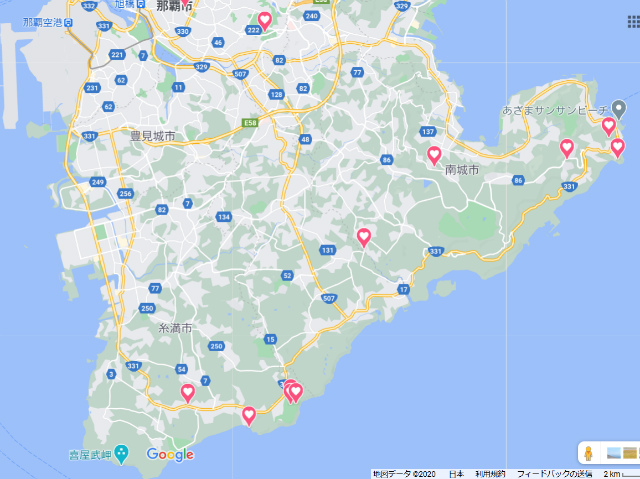This screenshot has width=640, height=479.
Task: Open the Google apps grid icon
Action: click(x=633, y=21)
